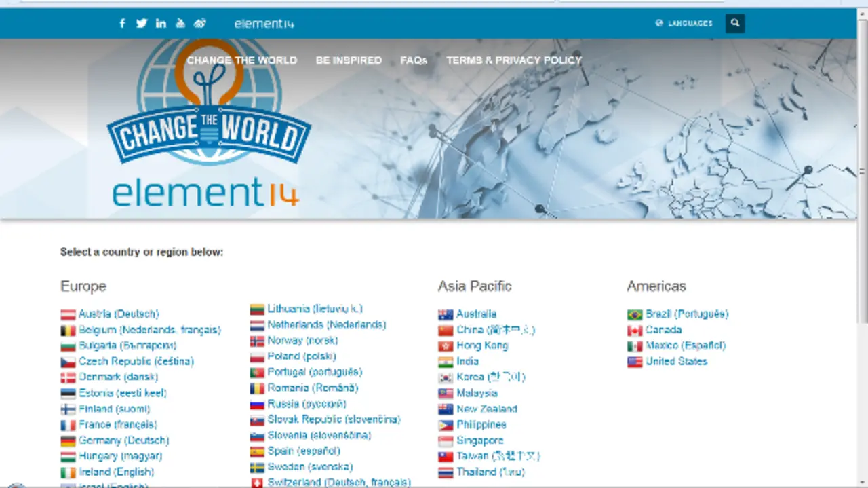Click the Mexico flag icon
Screen dimensions: 868x488
coord(635,346)
